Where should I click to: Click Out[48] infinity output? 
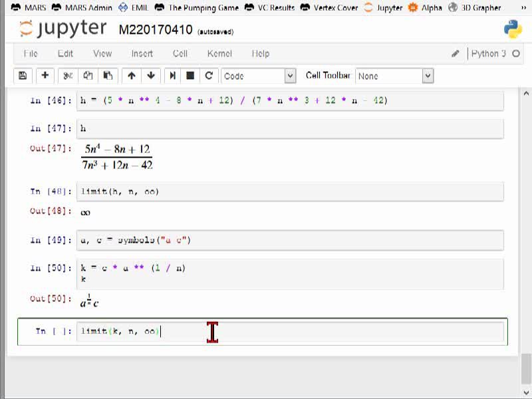click(86, 213)
